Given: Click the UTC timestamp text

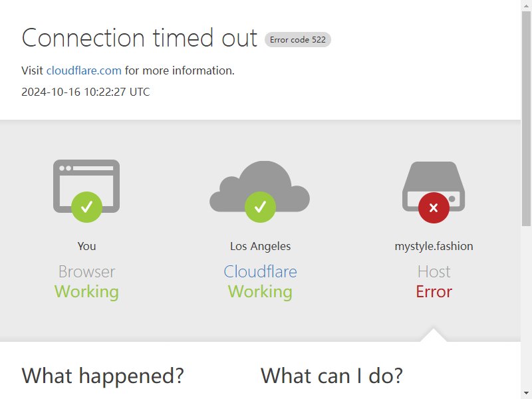Looking at the screenshot, I should pos(86,92).
